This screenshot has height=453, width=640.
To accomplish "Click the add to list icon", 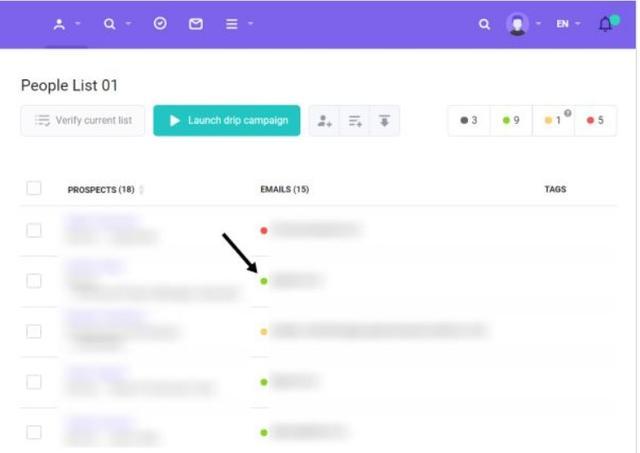I will pos(355,121).
